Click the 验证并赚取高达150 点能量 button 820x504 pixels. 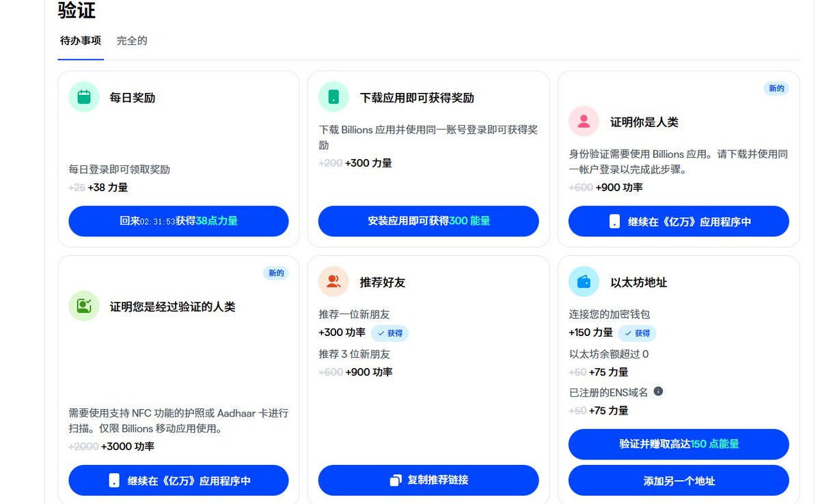(679, 444)
